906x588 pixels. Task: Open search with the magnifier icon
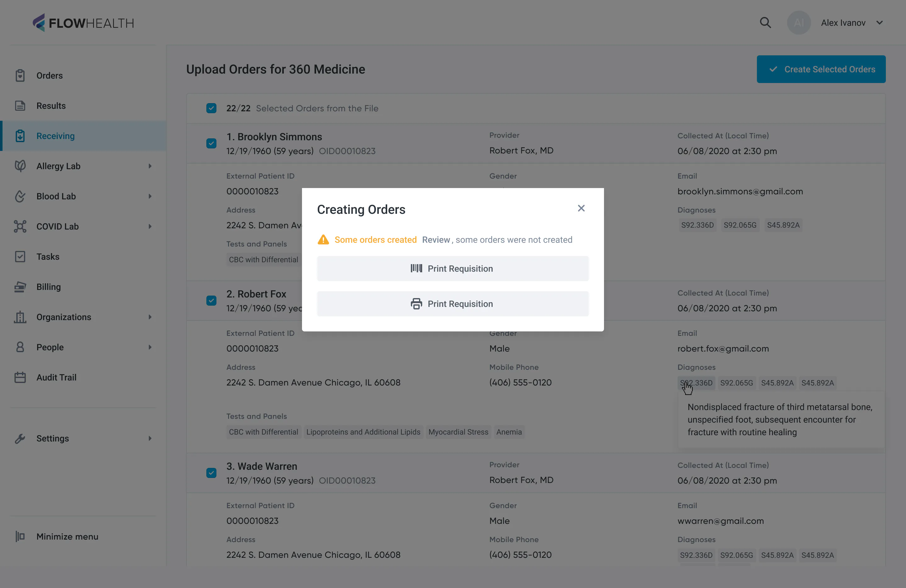[765, 23]
